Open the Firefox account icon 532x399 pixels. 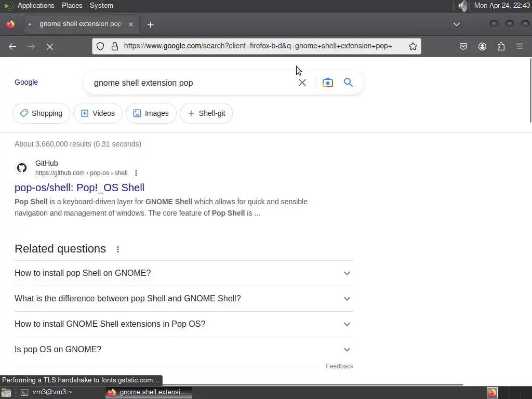point(482,46)
